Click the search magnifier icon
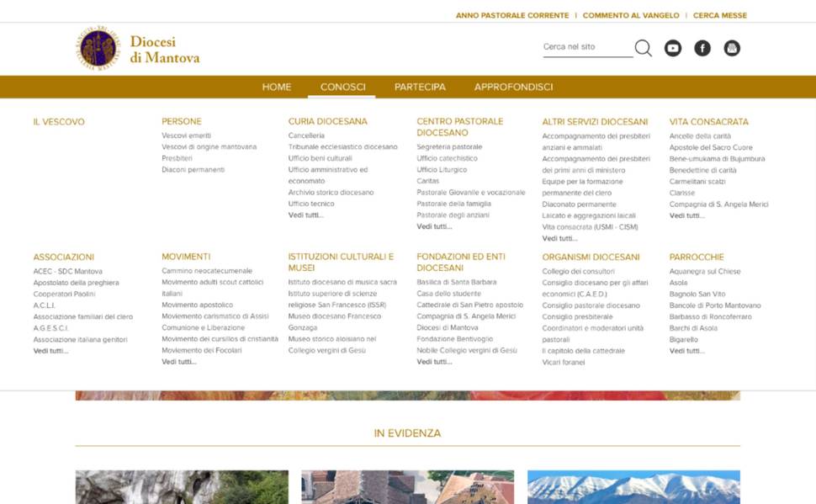Image resolution: width=816 pixels, height=504 pixels. [643, 48]
